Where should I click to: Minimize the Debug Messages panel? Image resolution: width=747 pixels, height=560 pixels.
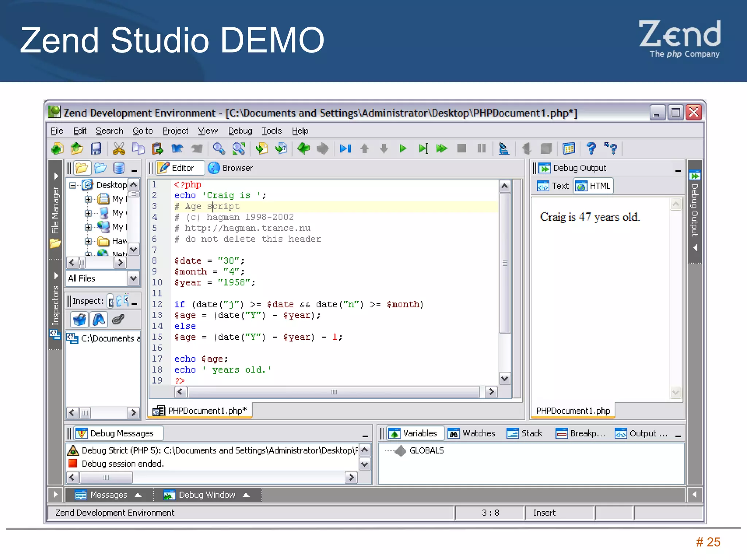(365, 435)
